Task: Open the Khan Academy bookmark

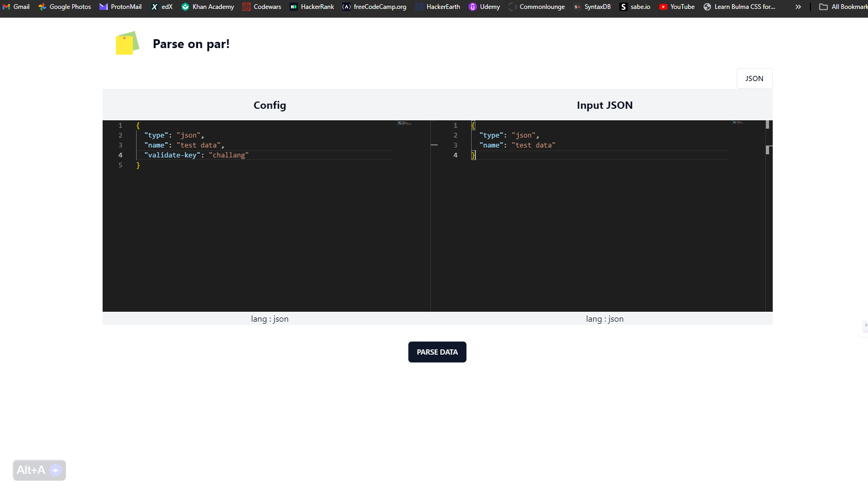Action: tap(208, 7)
